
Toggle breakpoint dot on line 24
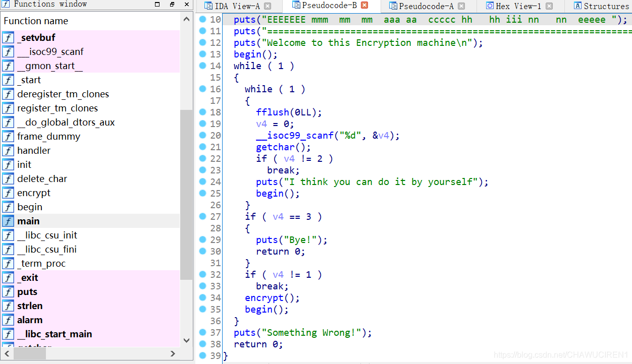tap(202, 181)
